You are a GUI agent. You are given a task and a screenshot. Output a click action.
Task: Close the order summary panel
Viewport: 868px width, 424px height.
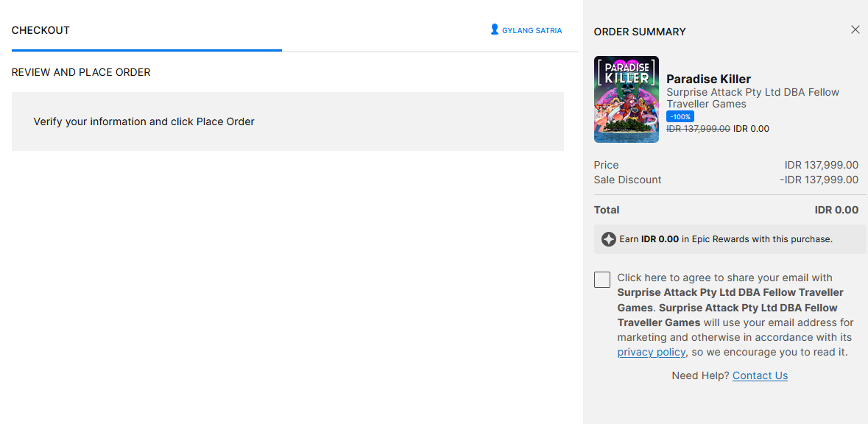tap(855, 30)
